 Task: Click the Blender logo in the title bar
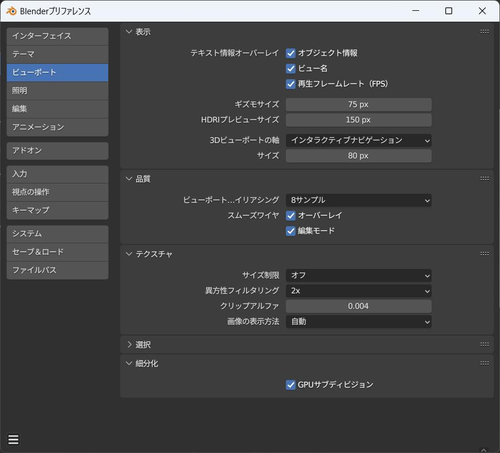[x=11, y=11]
